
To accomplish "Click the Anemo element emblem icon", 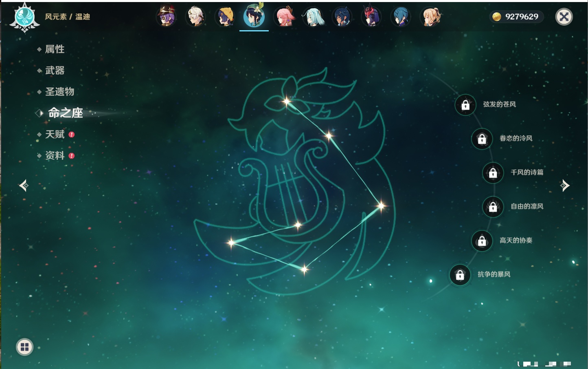I will [x=24, y=17].
